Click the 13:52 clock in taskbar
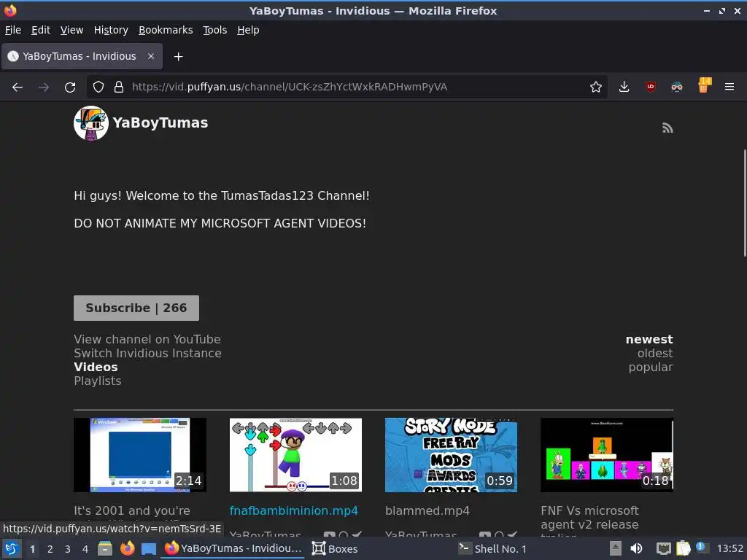 tap(729, 549)
